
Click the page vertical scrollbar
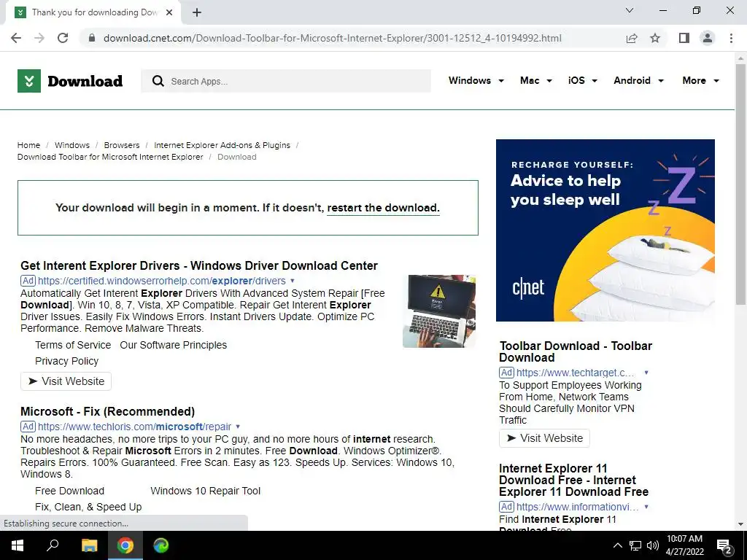pos(740,184)
